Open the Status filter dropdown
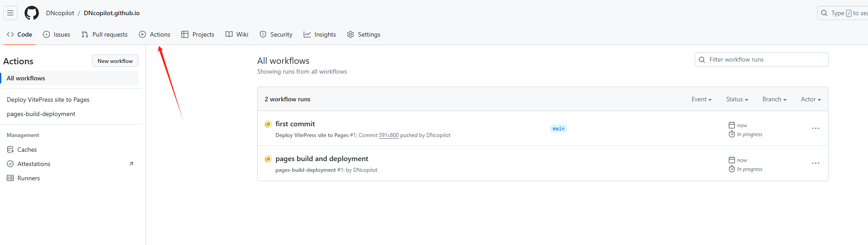The image size is (868, 245). (x=737, y=99)
